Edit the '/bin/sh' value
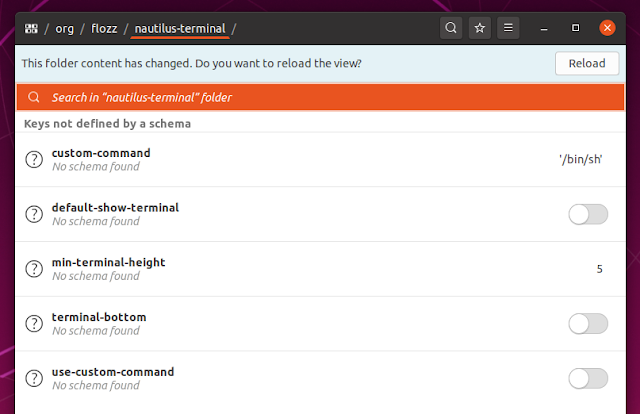 pyautogui.click(x=580, y=159)
